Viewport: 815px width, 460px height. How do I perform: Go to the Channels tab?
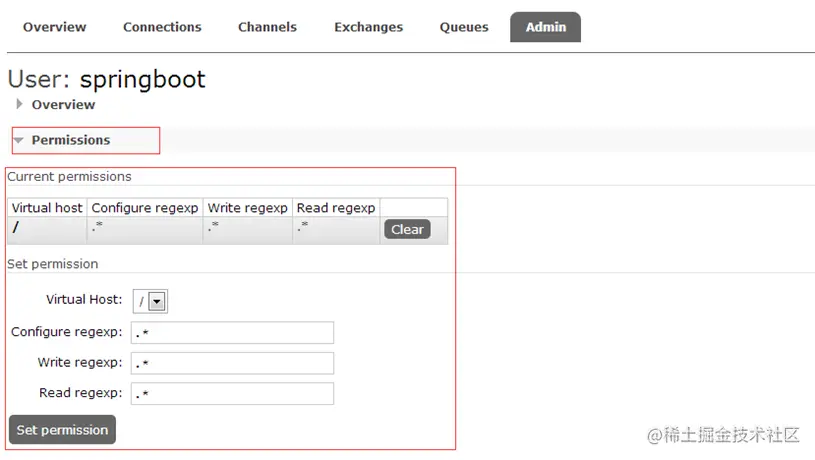pyautogui.click(x=267, y=27)
